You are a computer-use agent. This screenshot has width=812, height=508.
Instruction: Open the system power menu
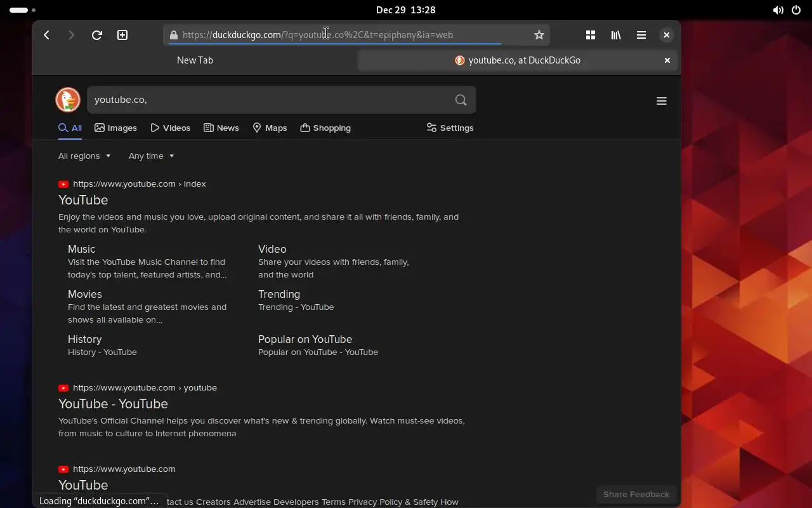tap(796, 10)
